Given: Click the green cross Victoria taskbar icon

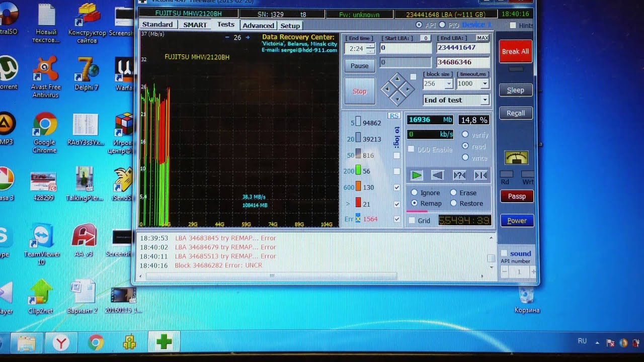Looking at the screenshot, I should [x=164, y=342].
